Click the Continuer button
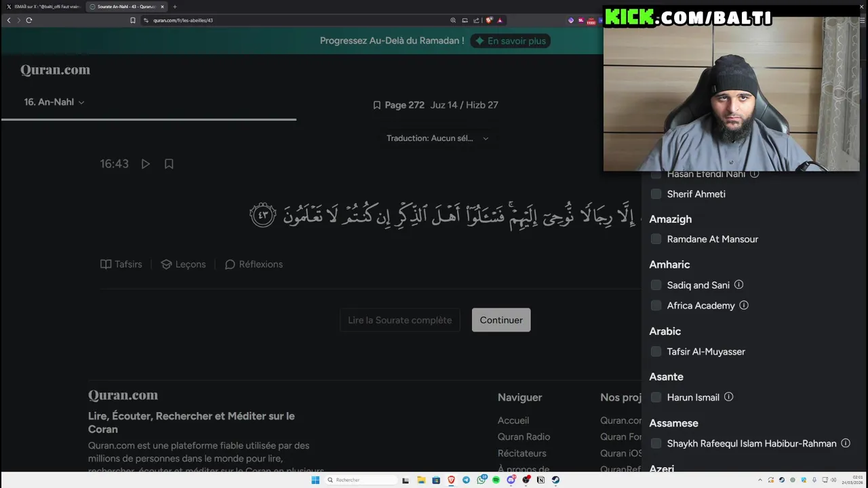Screen dimensions: 868x488 pyautogui.click(x=501, y=320)
